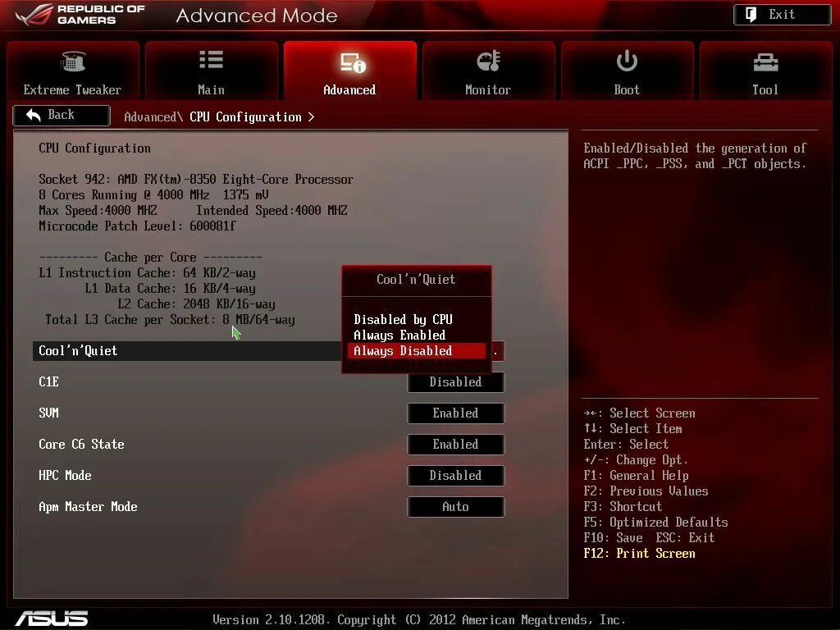Click the 8 Cores Running line
The image size is (840, 630).
coord(153,195)
